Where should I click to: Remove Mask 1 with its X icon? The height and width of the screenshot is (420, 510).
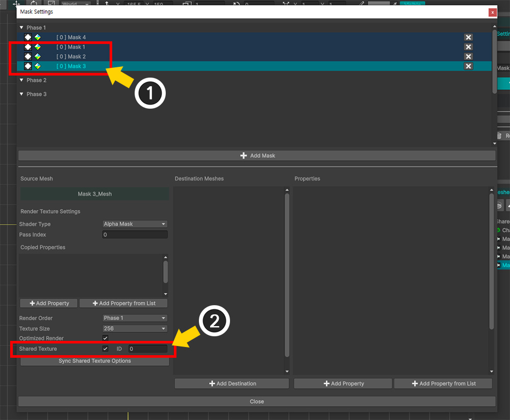[x=468, y=47]
